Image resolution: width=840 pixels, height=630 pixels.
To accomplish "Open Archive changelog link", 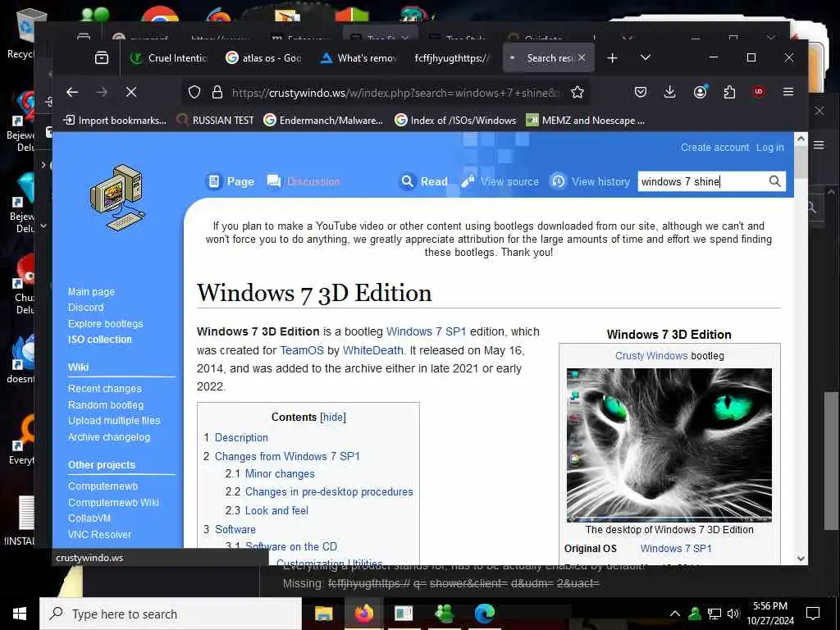I will (109, 437).
